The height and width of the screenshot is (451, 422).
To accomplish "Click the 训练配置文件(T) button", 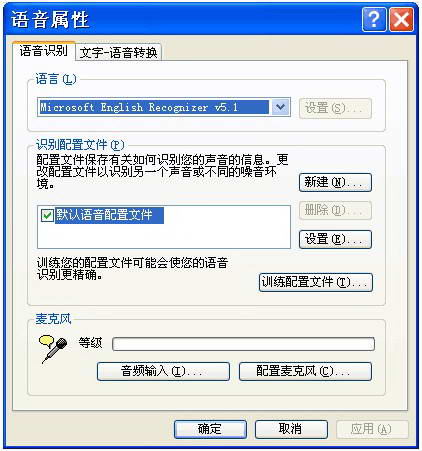I will tap(316, 282).
